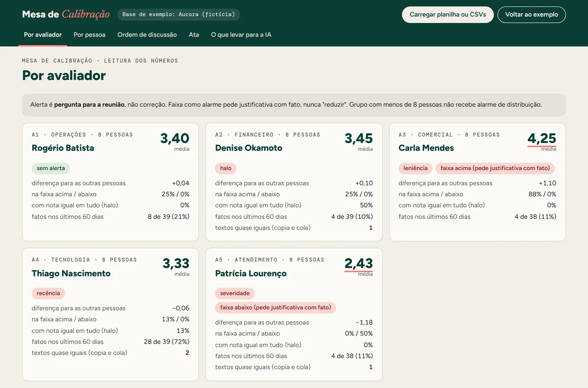Click the 3,40 average score
588x388 pixels.
click(174, 139)
